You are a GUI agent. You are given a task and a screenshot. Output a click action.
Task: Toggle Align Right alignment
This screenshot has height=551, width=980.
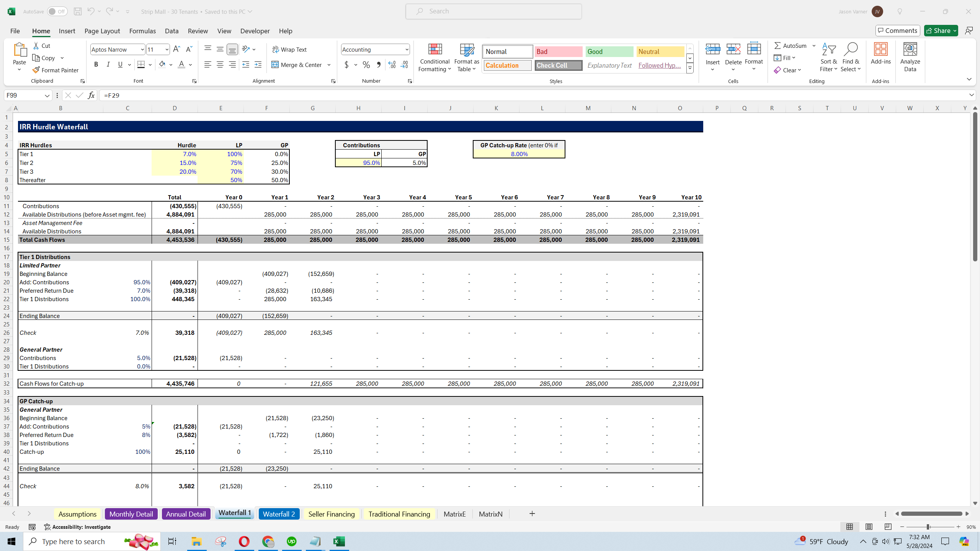click(x=232, y=65)
